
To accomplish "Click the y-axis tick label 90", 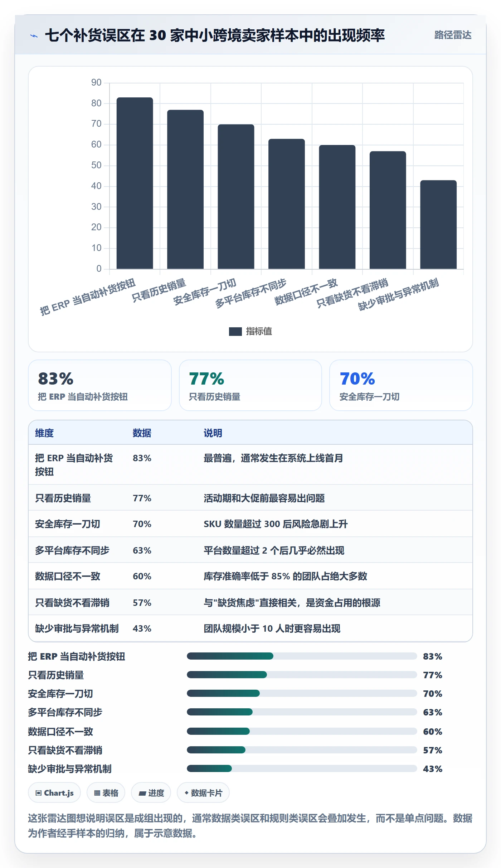I will [96, 83].
